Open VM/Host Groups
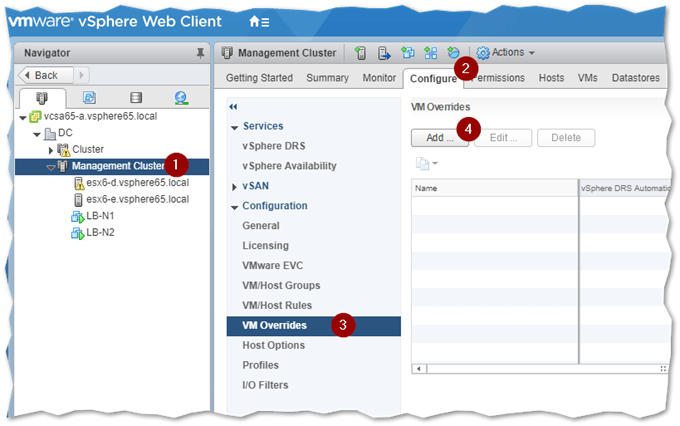680x426 pixels. click(281, 285)
